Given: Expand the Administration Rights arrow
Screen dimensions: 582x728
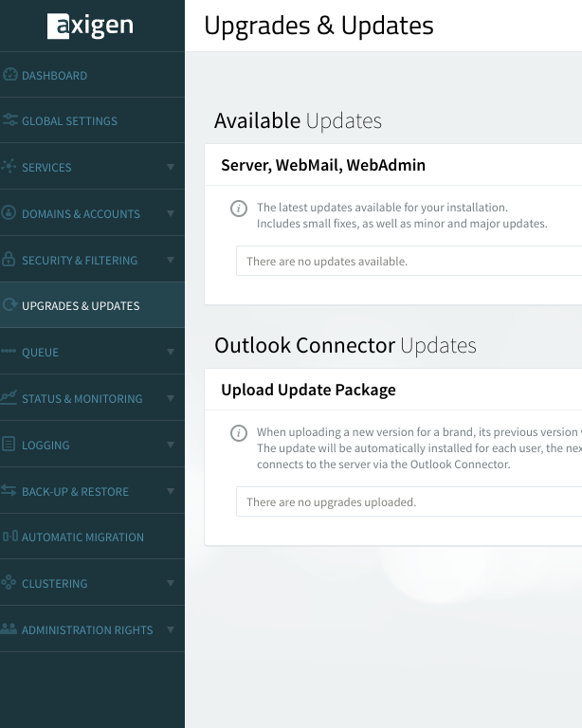Looking at the screenshot, I should (x=171, y=629).
